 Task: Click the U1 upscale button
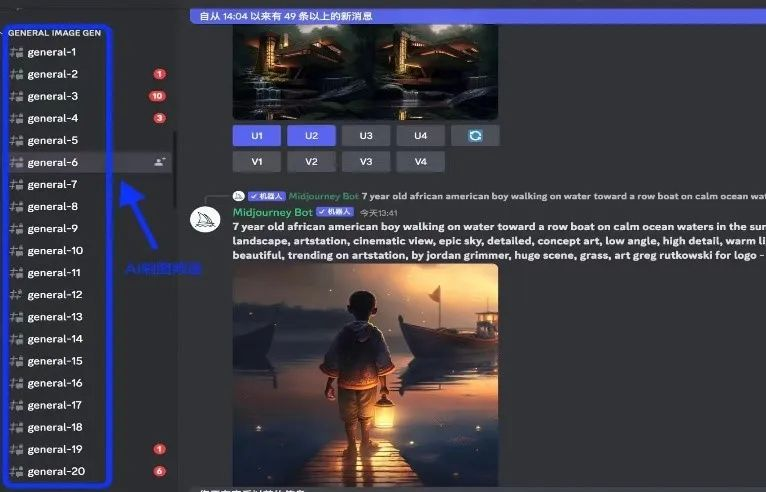pos(257,135)
